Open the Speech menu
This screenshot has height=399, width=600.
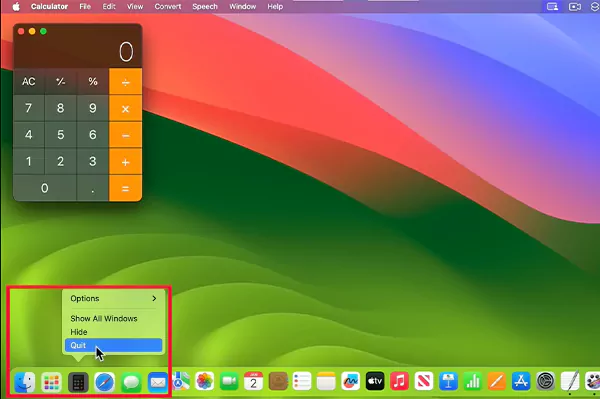coord(205,7)
